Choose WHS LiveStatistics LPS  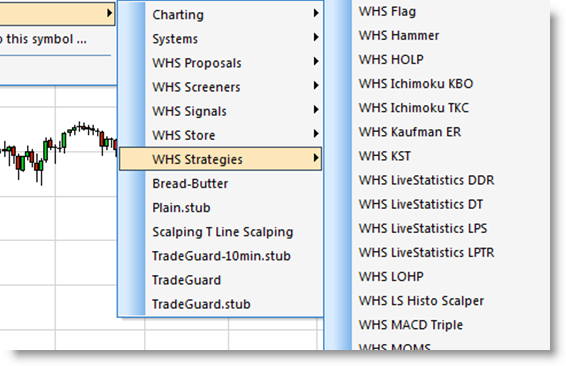[423, 228]
